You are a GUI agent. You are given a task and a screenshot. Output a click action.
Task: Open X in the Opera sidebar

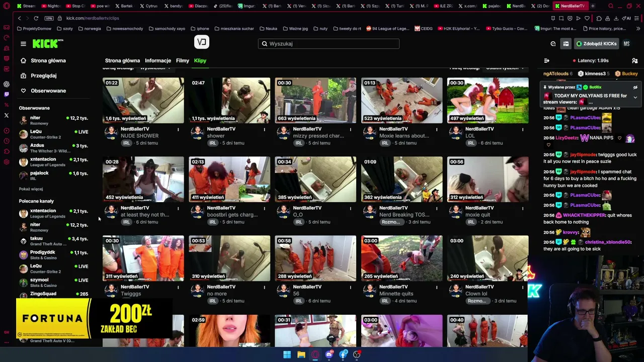point(7,115)
